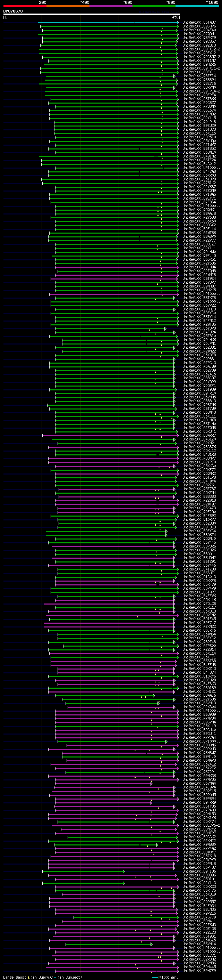This screenshot has width=222, height=980.
Task: Choose entry UniRef100_B9EU29
Action: tap(199, 126)
